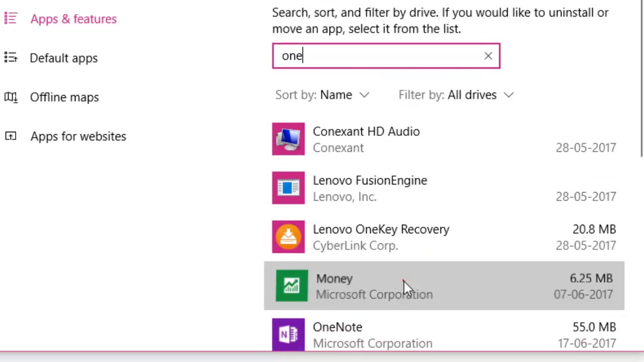
Task: Select the OneNote list entry
Action: (443, 335)
